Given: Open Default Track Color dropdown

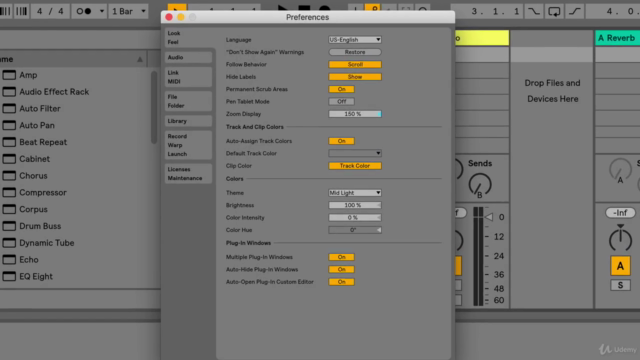Looking at the screenshot, I should tap(355, 153).
